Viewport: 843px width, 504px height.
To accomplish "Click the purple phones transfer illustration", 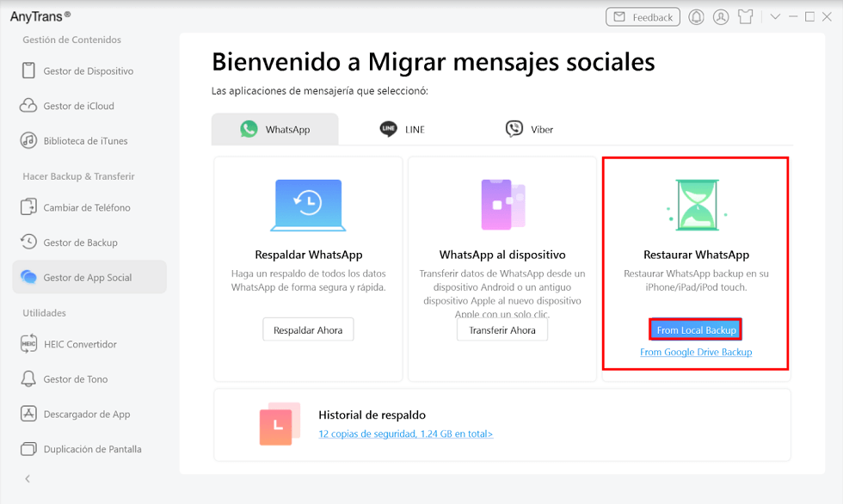I will click(x=502, y=205).
